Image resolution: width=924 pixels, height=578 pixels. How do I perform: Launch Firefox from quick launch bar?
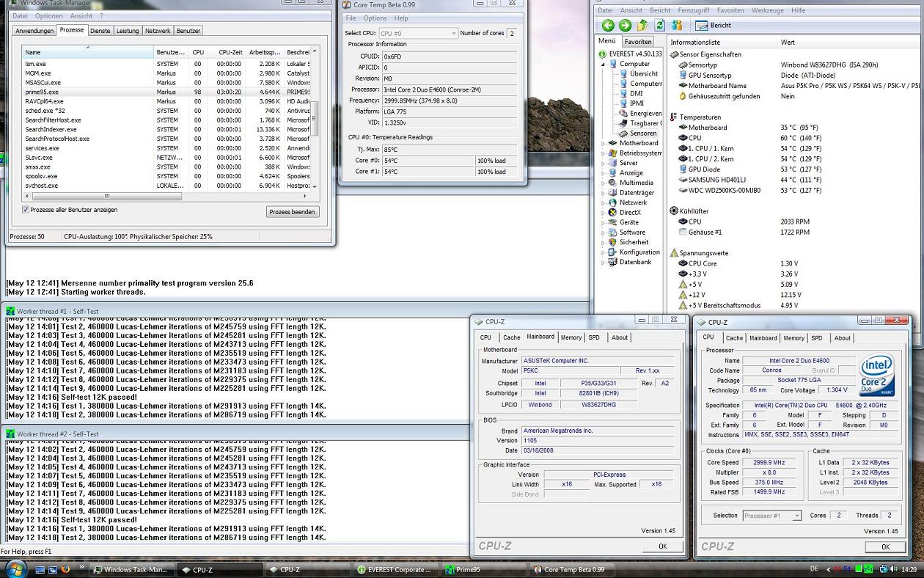pos(65,569)
